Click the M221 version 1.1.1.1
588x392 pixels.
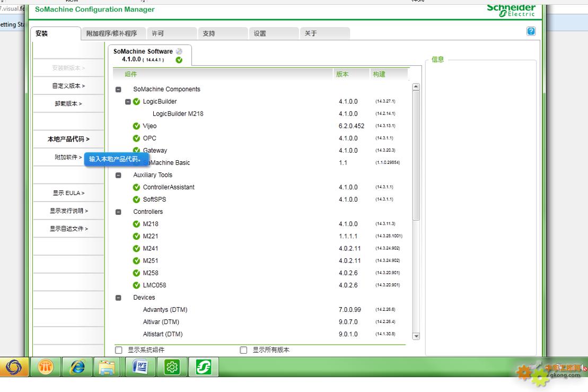pos(348,237)
